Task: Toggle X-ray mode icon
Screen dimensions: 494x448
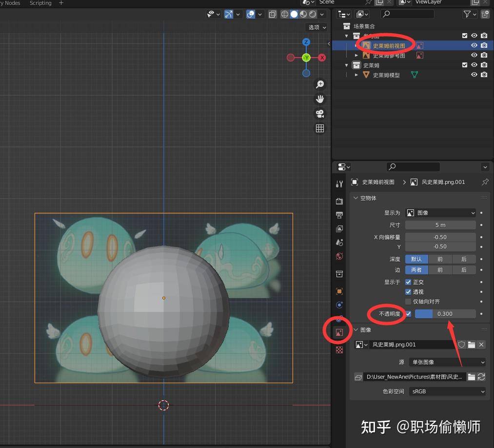Action: point(273,14)
